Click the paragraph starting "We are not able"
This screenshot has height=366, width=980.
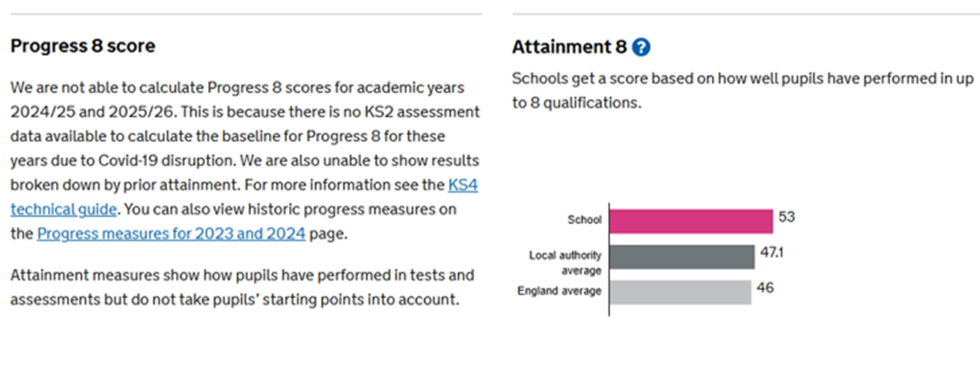pos(244,160)
